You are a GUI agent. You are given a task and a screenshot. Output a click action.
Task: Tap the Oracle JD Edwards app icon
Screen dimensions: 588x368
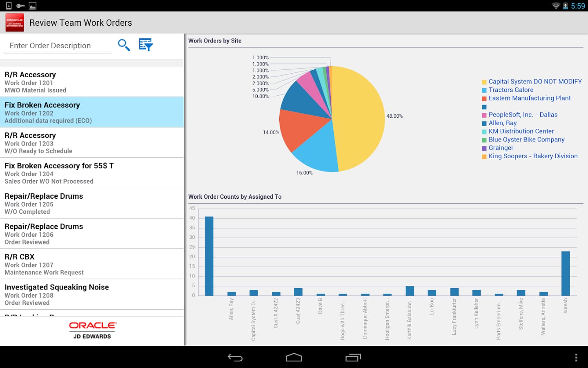[15, 22]
